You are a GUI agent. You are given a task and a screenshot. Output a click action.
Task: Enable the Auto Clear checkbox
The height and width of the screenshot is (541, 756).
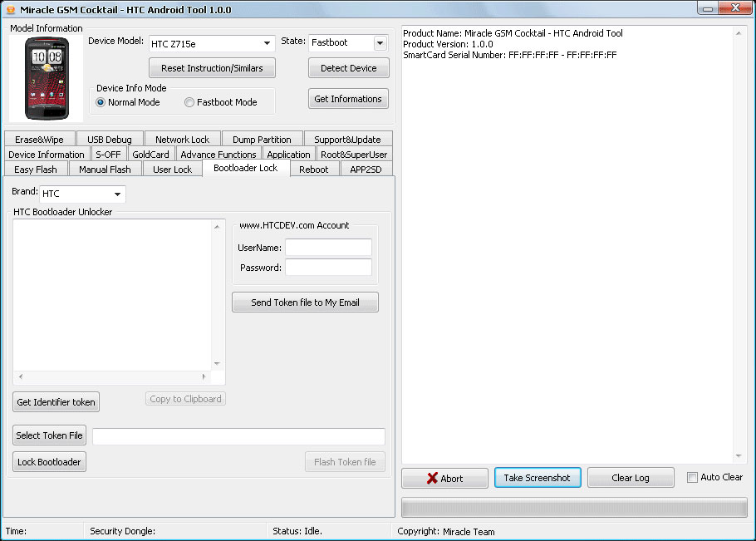point(692,477)
